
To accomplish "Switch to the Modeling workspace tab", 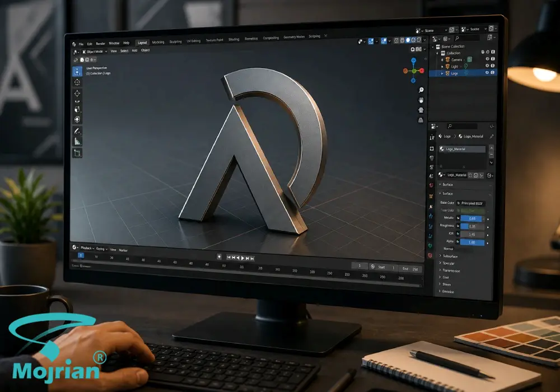I will [x=158, y=42].
